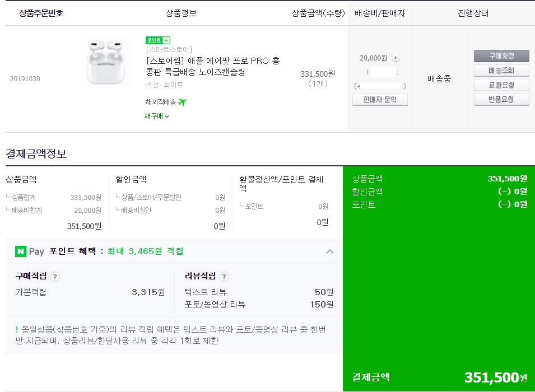Click the green 포인트 plus badge
Image resolution: width=535 pixels, height=392 pixels.
tap(158, 40)
